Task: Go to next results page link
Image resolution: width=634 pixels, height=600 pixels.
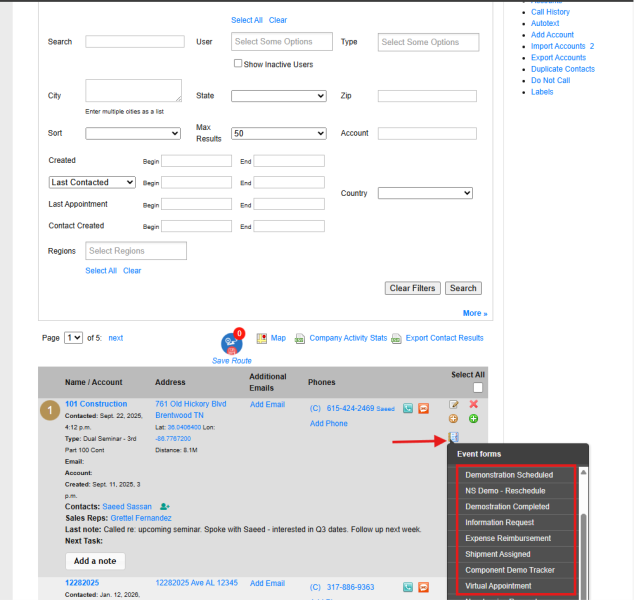Action: (116, 338)
